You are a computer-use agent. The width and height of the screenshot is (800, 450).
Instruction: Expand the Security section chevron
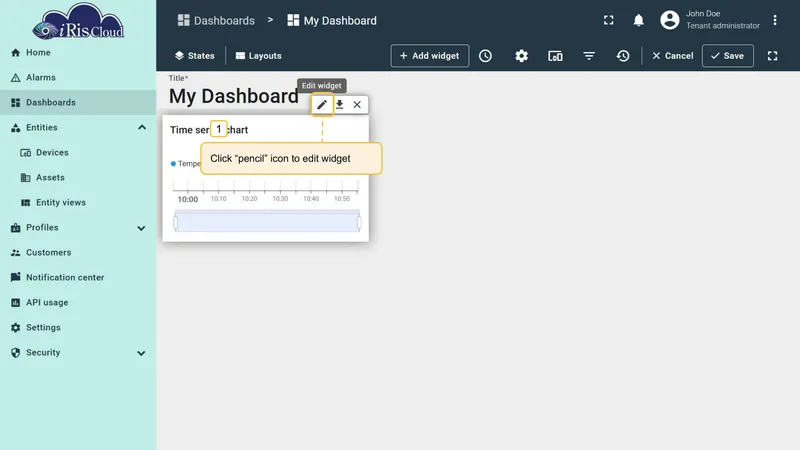coord(141,353)
